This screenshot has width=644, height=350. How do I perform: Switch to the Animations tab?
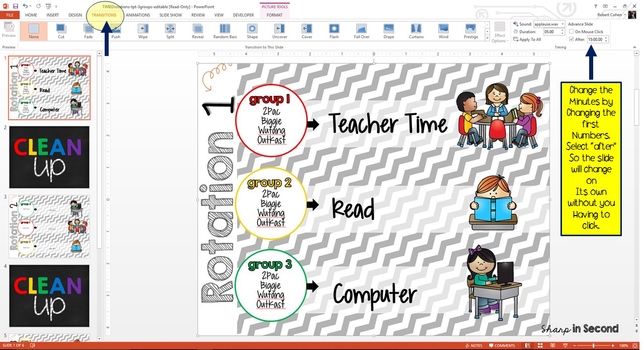click(x=138, y=15)
